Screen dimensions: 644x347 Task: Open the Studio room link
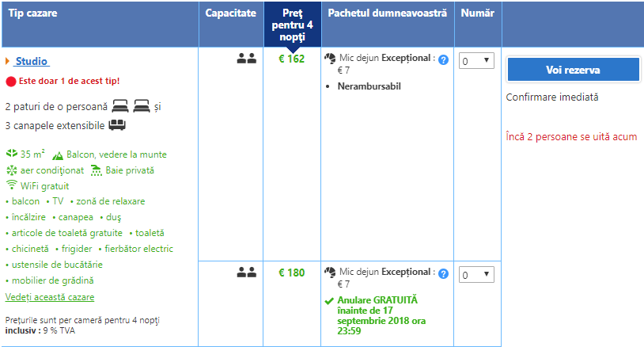click(x=32, y=61)
